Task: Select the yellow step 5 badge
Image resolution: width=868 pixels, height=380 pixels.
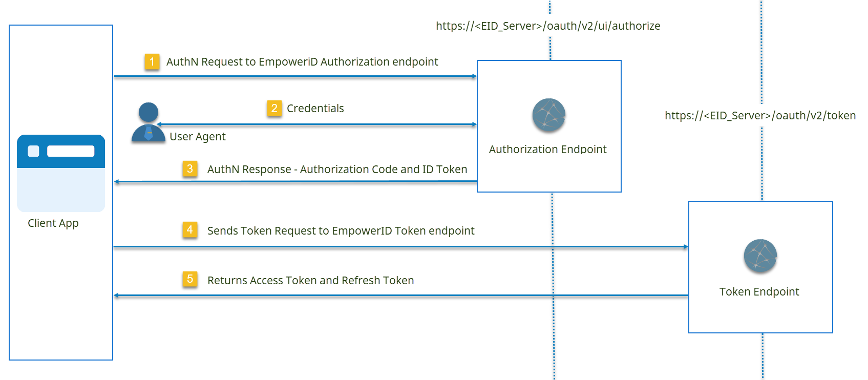Action: click(190, 279)
